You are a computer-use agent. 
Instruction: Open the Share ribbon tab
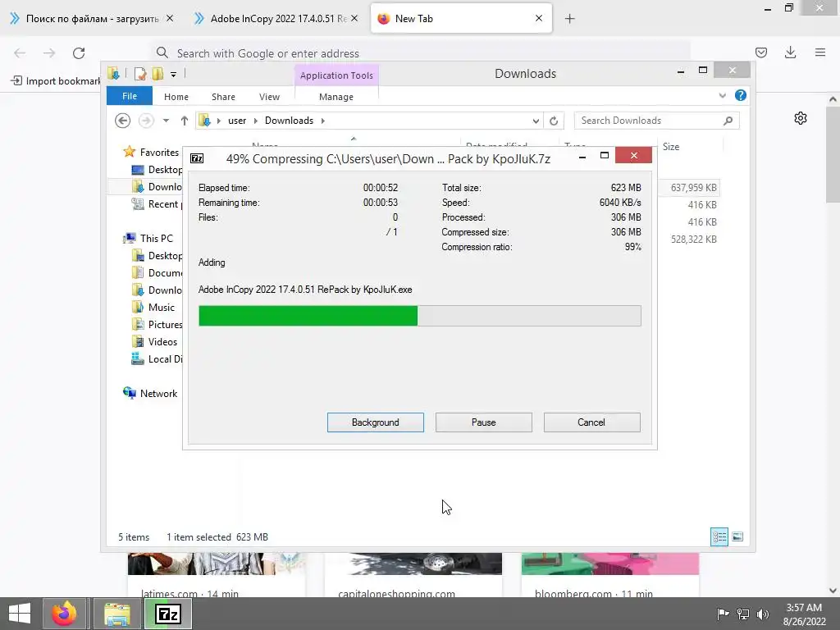[x=223, y=97]
